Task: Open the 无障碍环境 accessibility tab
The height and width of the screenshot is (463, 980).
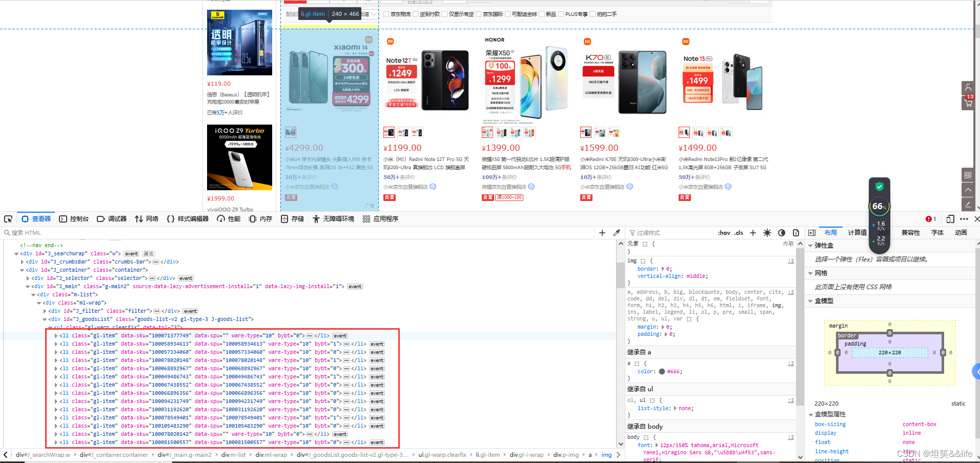Action: [333, 219]
